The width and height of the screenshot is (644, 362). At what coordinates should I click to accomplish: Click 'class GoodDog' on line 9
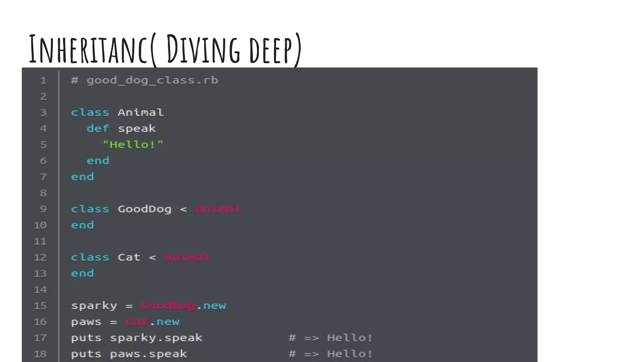click(x=121, y=209)
